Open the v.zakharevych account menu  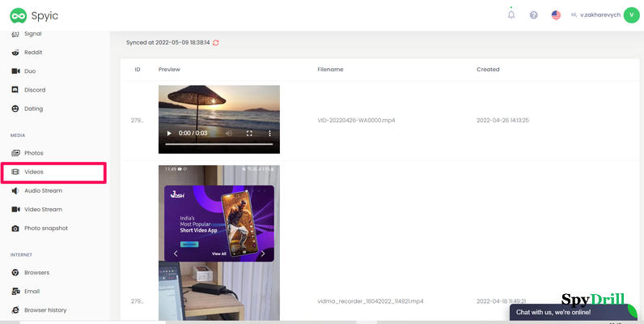pos(595,15)
